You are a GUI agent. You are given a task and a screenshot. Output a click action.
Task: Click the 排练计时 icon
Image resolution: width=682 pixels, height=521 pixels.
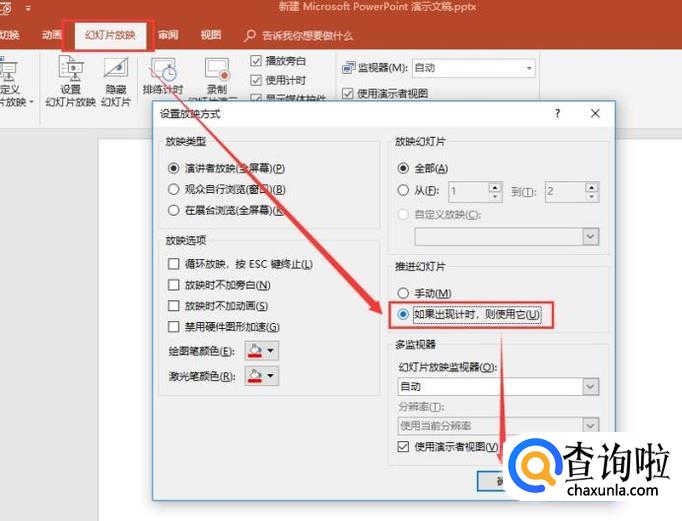point(163,69)
